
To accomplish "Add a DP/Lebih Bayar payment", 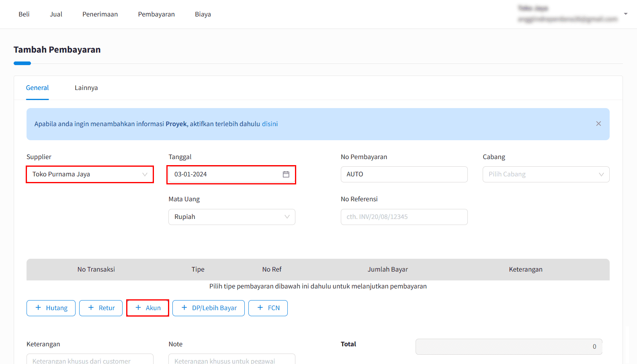I will click(209, 308).
